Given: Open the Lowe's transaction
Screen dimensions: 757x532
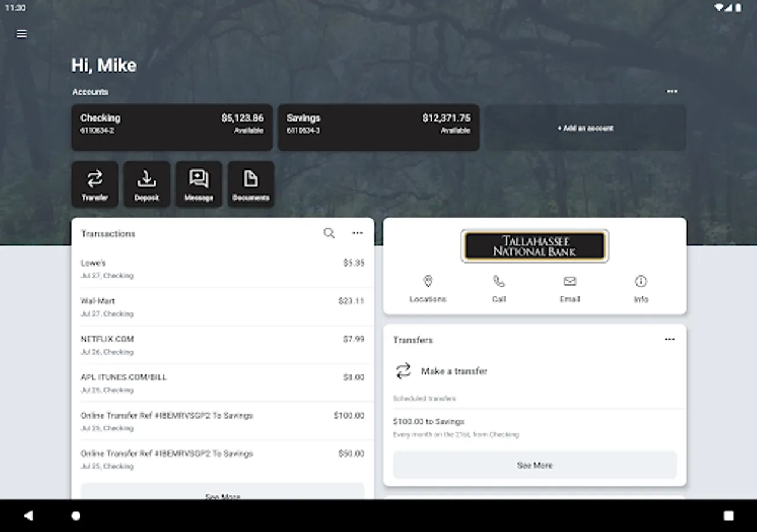Looking at the screenshot, I should (222, 269).
